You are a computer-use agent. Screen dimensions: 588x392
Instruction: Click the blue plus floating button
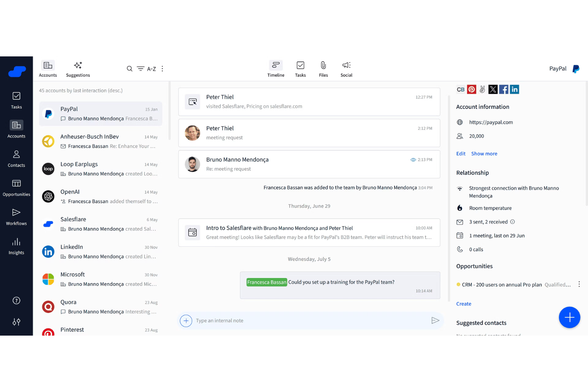click(569, 317)
